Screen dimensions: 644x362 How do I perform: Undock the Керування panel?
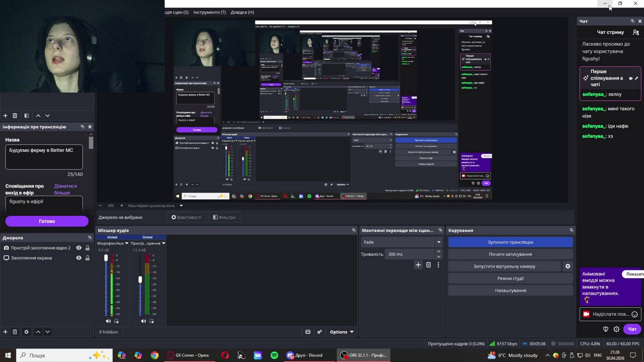point(571,230)
